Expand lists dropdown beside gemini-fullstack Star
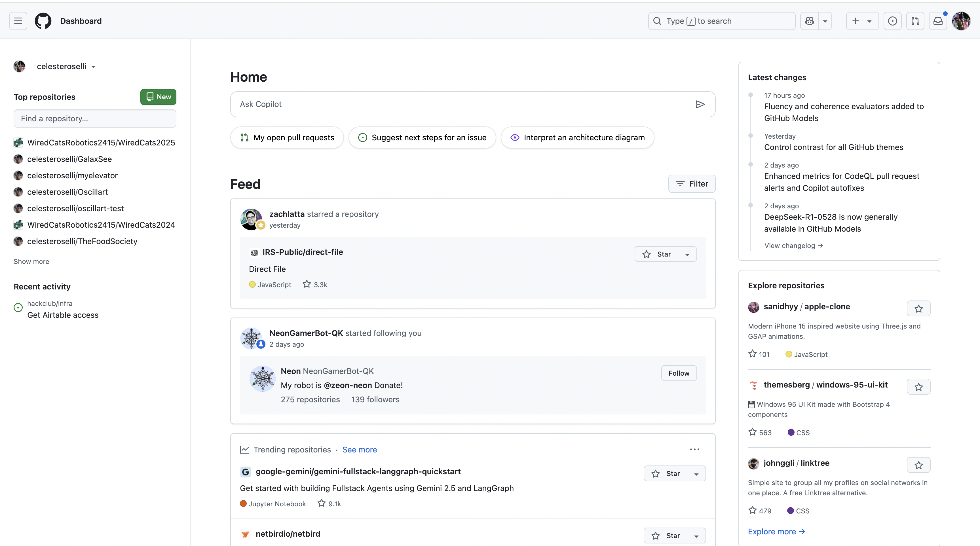The width and height of the screenshot is (980, 546). pyautogui.click(x=696, y=473)
